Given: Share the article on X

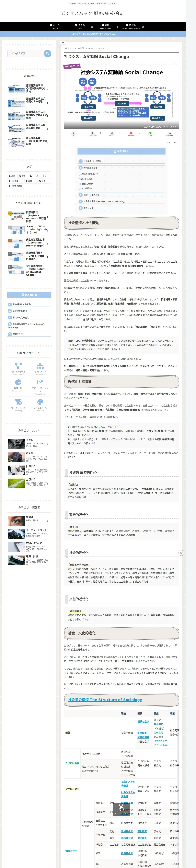Looking at the screenshot, I should pos(73,134).
